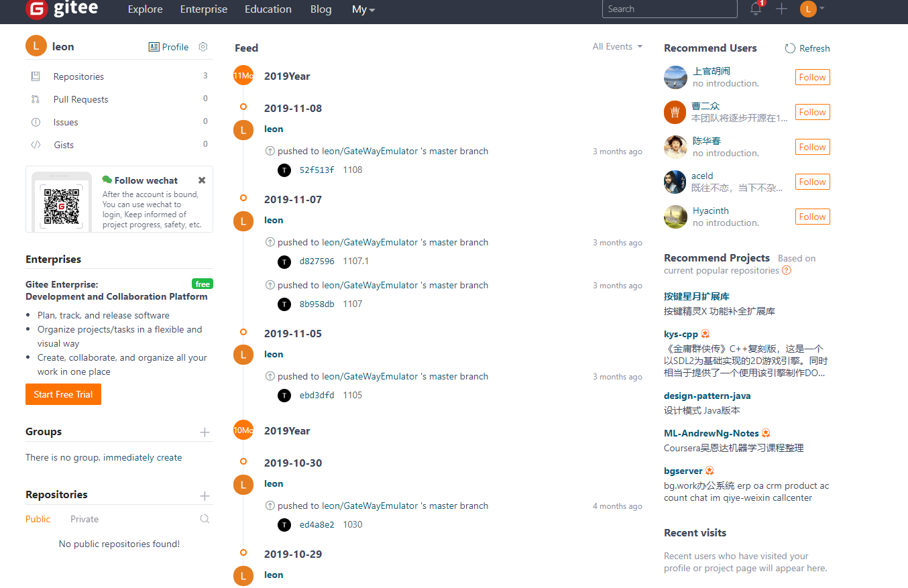
Task: Click committer avatar beside commit ebd3dfd
Action: pos(284,396)
